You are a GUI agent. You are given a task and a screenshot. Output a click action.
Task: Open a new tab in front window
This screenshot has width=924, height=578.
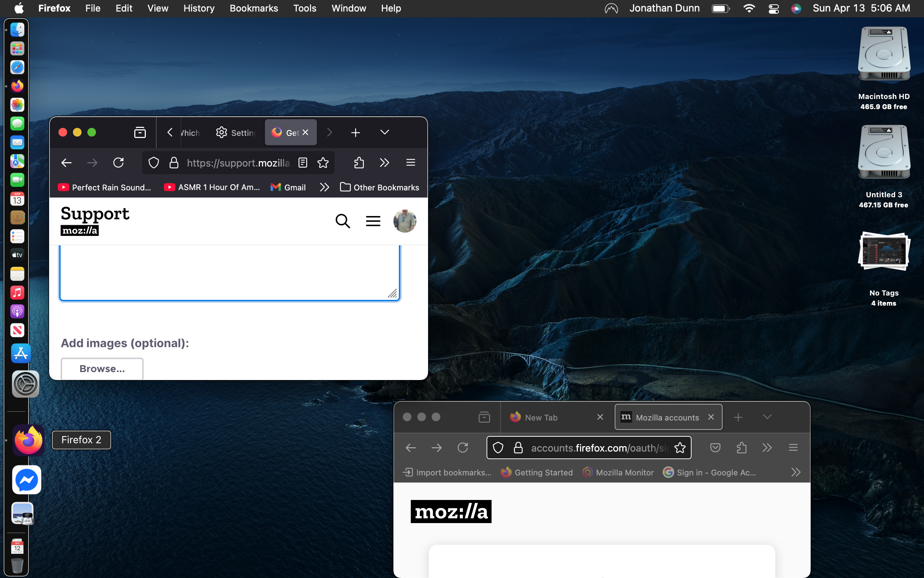click(x=356, y=132)
